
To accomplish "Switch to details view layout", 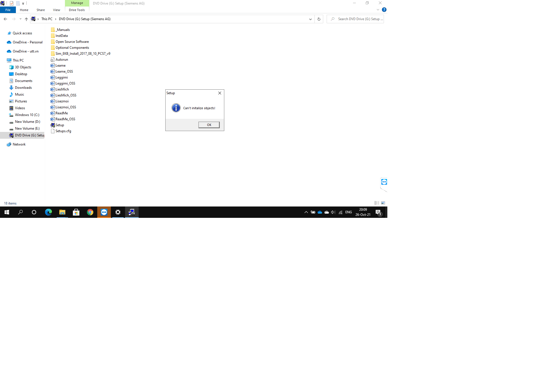I will (377, 203).
